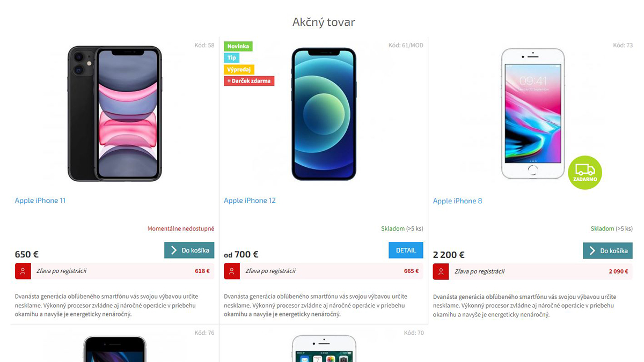Click the partially visible product image with Kód: 70
Image resolution: width=644 pixels, height=362 pixels.
[324, 349]
